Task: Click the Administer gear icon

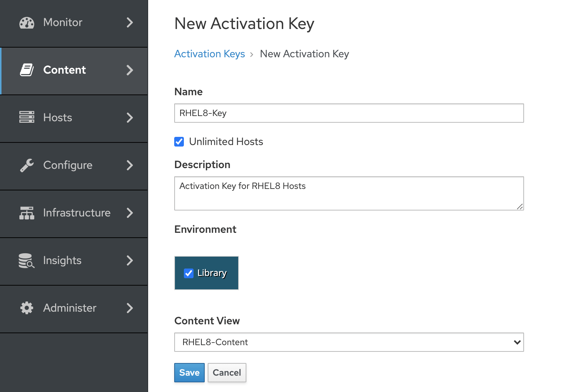Action: click(26, 308)
